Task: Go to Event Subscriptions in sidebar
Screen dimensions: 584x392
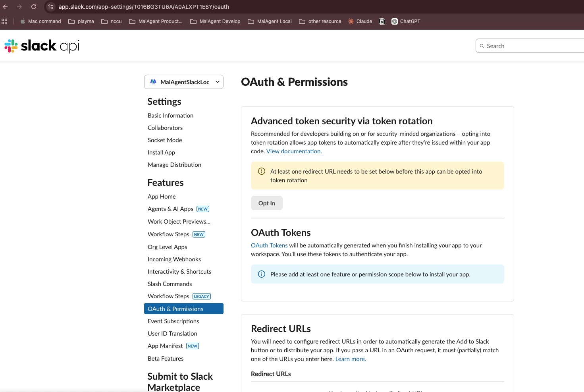Action: click(x=173, y=321)
